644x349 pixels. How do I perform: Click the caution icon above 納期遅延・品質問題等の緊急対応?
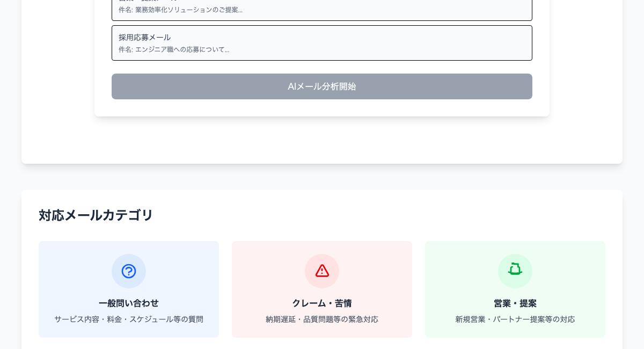coord(322,271)
